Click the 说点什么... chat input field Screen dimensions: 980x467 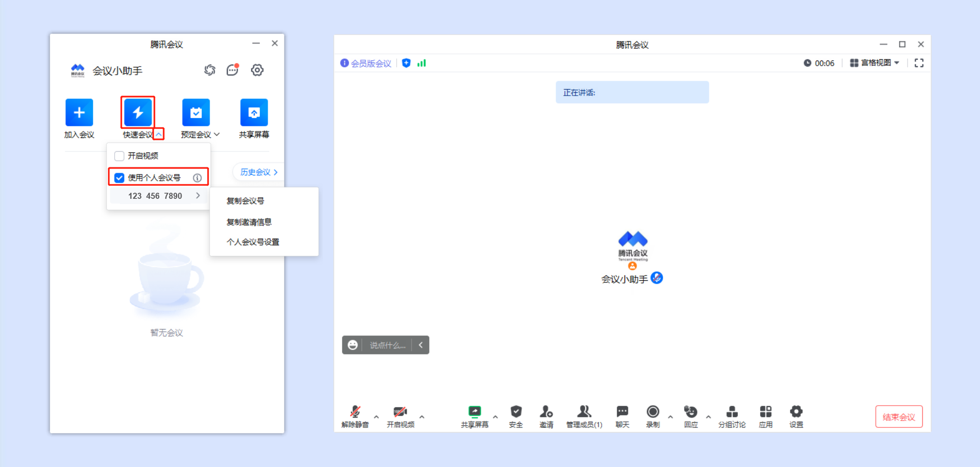point(387,345)
